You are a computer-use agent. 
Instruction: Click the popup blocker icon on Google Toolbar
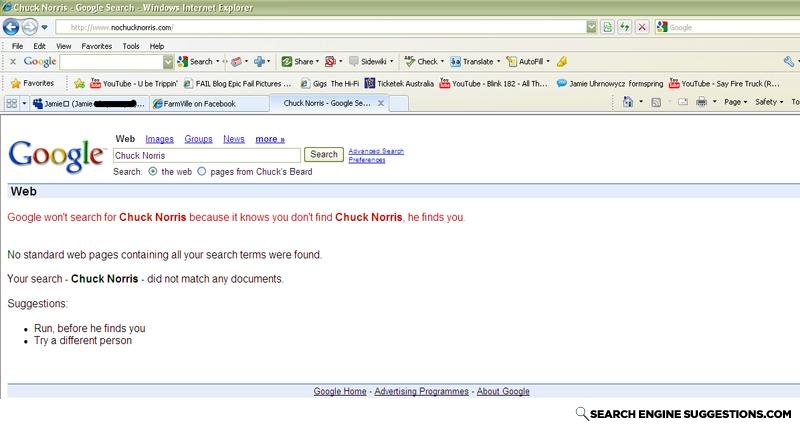pos(330,62)
